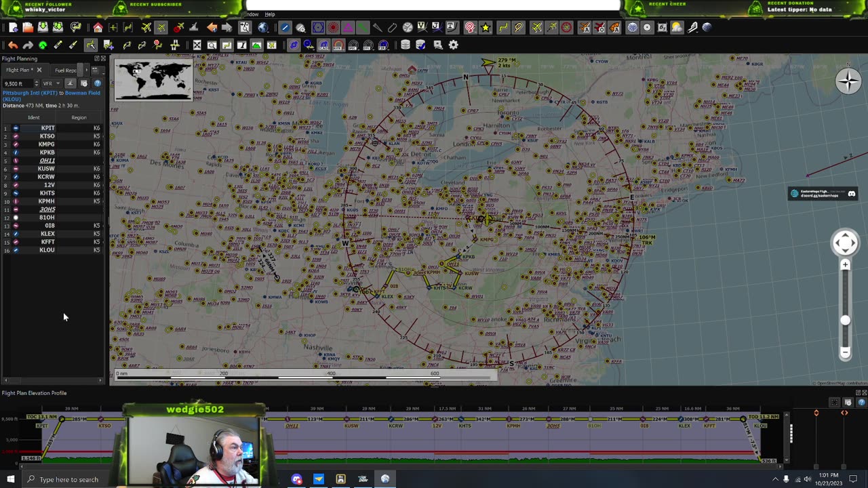868x488 pixels.
Task: Switch to the Fuel Report tab
Action: tap(65, 70)
